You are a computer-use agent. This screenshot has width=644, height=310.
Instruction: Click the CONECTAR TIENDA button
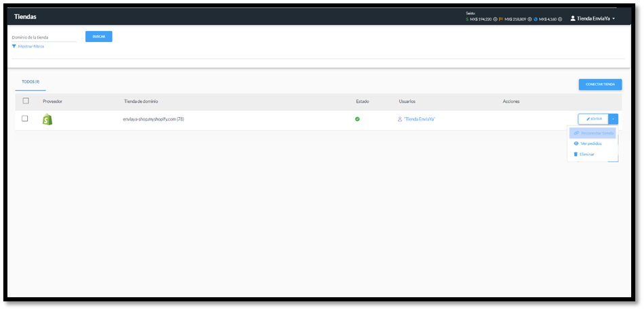[600, 84]
